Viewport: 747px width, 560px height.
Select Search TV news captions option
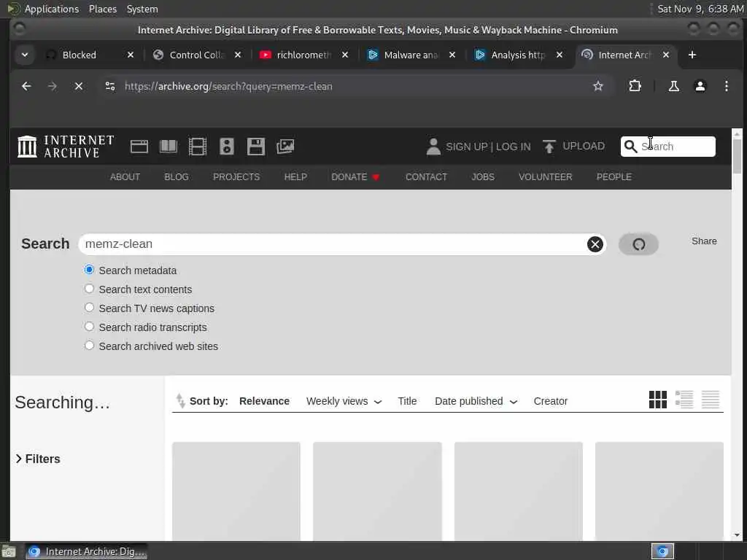(x=89, y=308)
